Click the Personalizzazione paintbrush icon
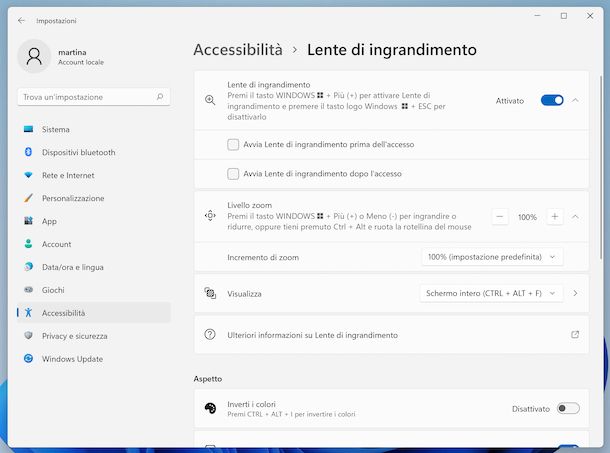Image resolution: width=610 pixels, height=453 pixels. tap(28, 198)
